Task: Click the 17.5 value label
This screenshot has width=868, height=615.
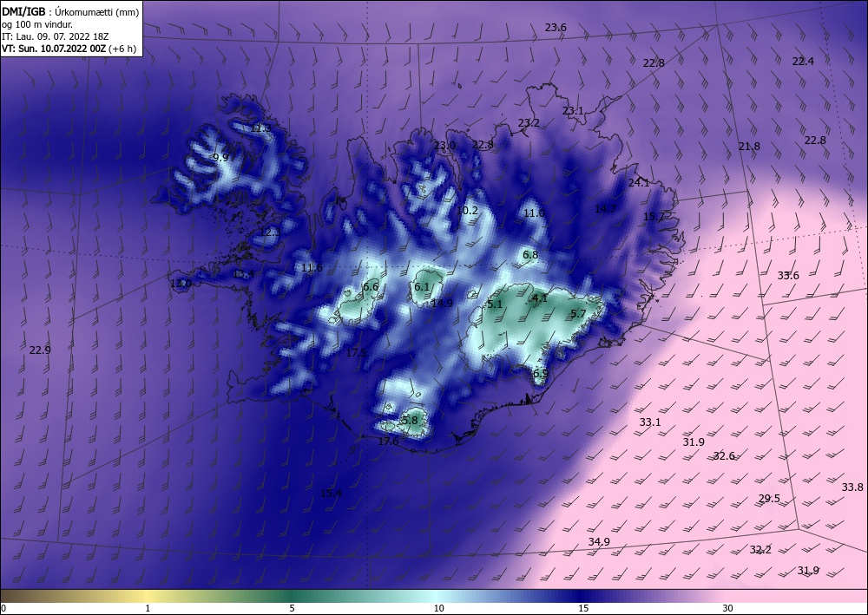Action: [x=357, y=352]
